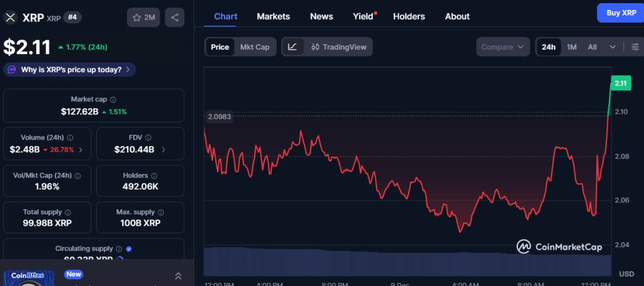Toggle Mkt Cap chart view
Image resolution: width=644 pixels, height=286 pixels.
255,47
